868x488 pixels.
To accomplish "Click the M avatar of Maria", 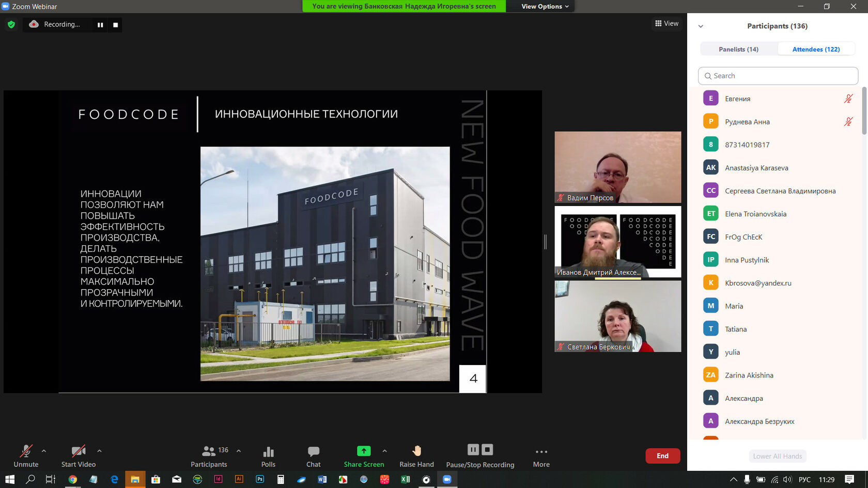I will [x=711, y=306].
